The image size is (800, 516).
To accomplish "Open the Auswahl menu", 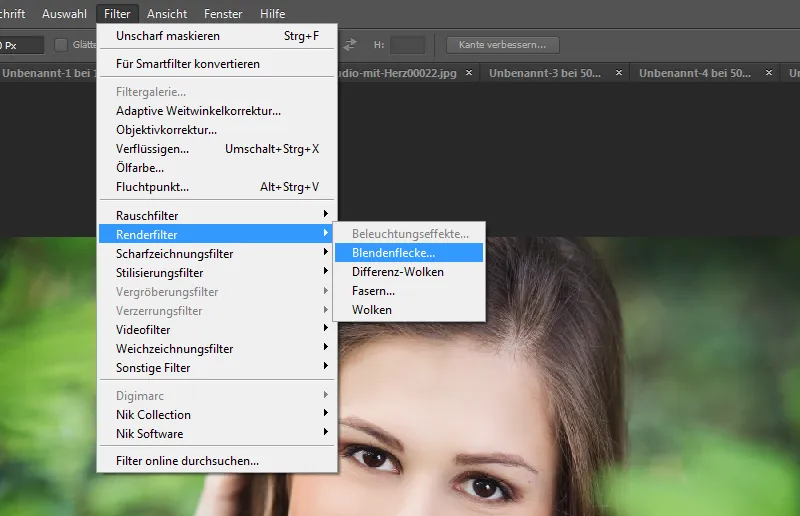I will pos(64,14).
